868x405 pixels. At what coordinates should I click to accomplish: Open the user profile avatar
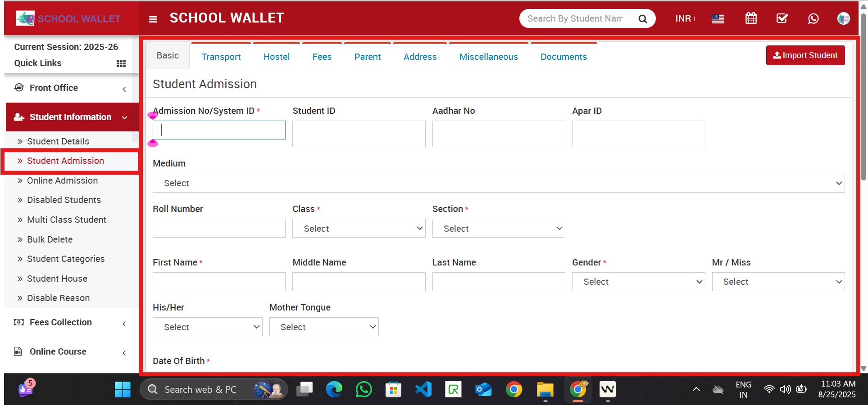[843, 18]
